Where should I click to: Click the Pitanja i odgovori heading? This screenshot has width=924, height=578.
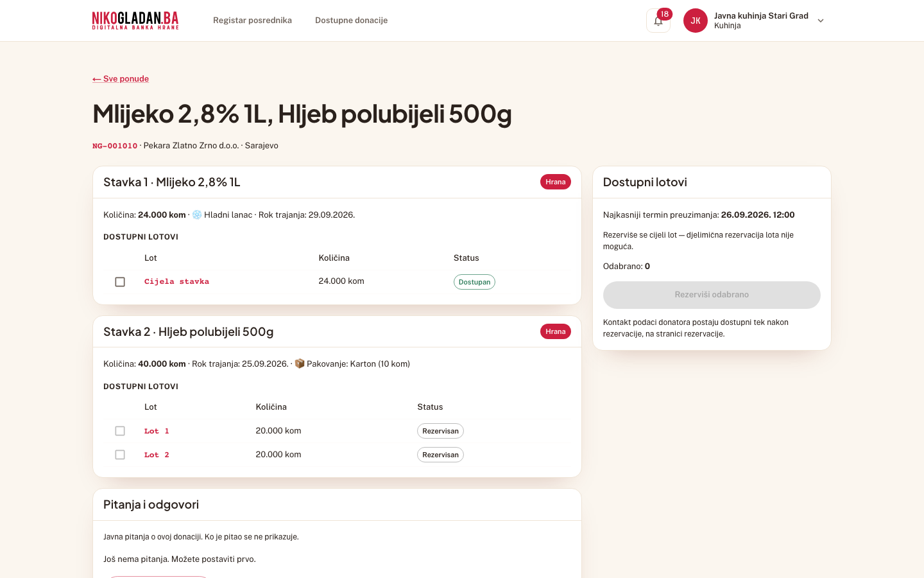[x=151, y=505]
